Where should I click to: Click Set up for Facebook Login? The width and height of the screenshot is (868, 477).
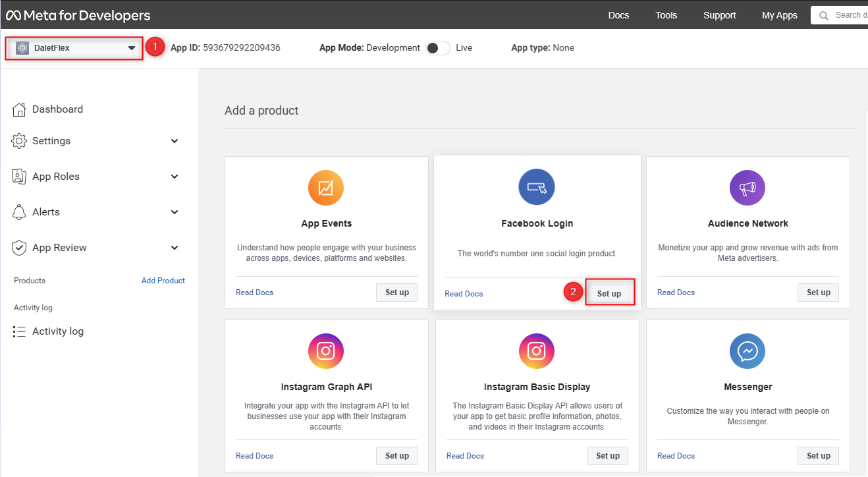pos(609,294)
